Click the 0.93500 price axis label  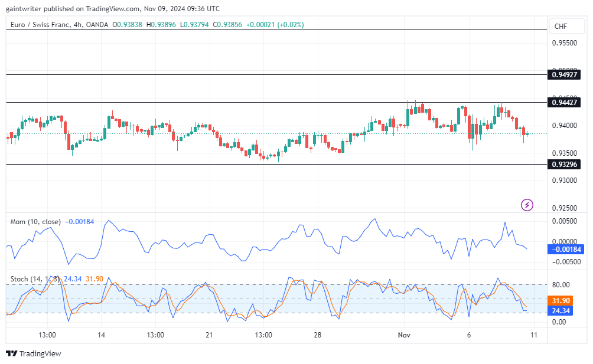pos(565,153)
